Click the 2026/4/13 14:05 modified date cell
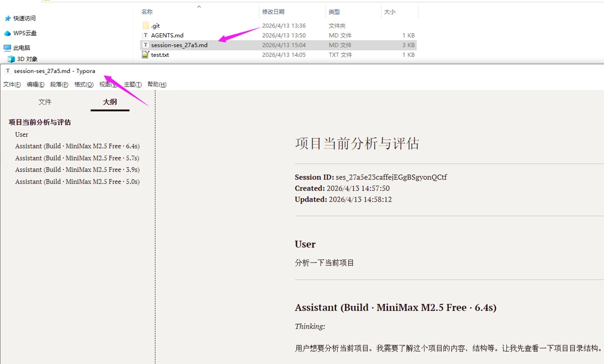The height and width of the screenshot is (364, 604). coord(284,54)
